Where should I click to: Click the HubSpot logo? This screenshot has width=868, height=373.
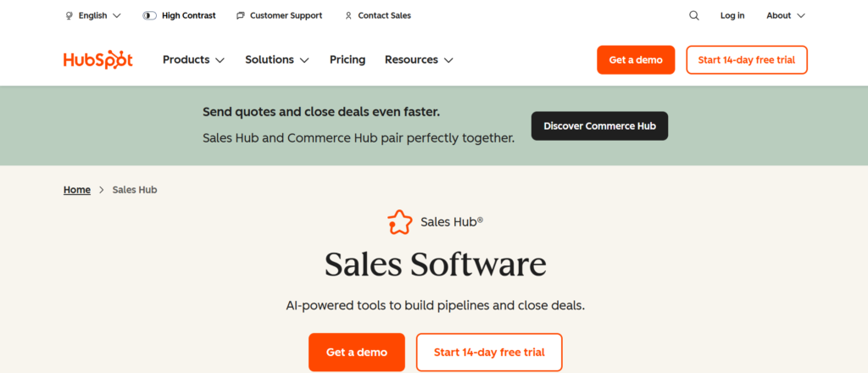[97, 60]
